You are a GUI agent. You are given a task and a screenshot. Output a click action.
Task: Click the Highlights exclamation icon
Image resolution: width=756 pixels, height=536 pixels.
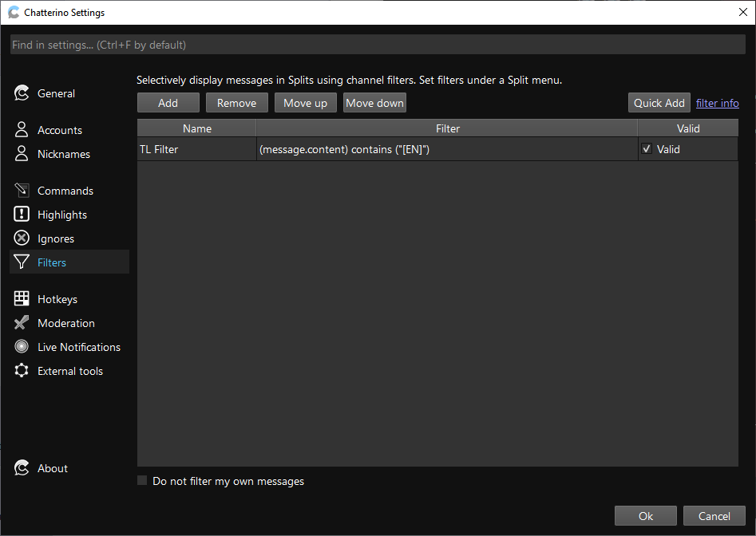(22, 215)
